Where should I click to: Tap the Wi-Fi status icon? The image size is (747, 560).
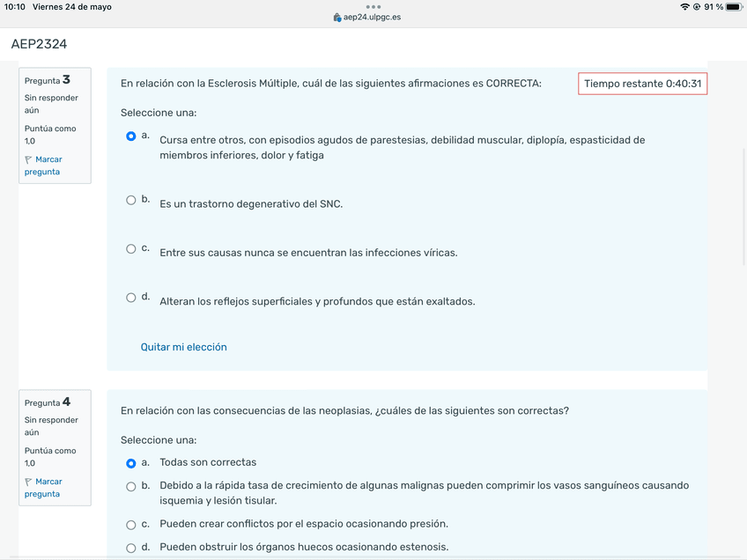[x=684, y=7]
